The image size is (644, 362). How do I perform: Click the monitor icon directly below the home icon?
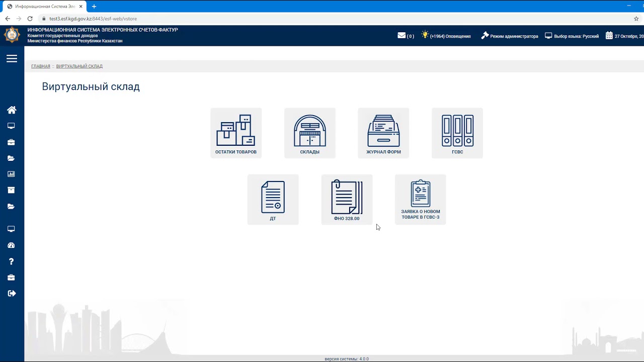click(x=11, y=126)
